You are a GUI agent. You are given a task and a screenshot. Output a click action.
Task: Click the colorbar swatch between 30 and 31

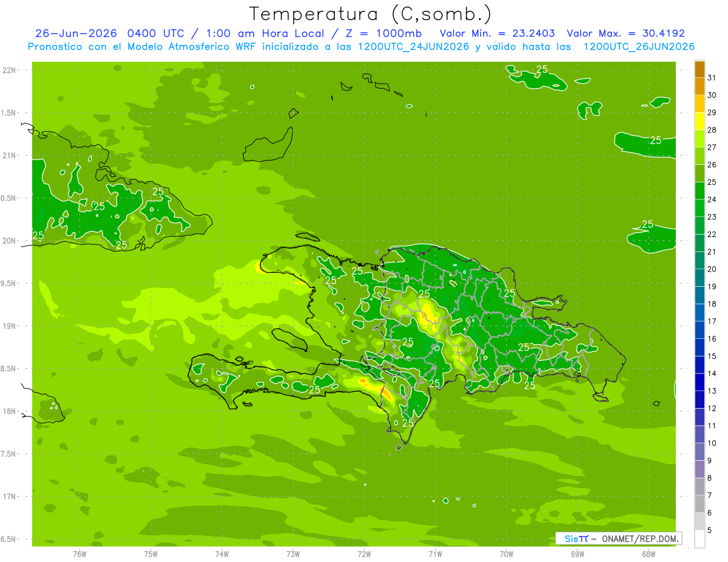click(x=699, y=86)
